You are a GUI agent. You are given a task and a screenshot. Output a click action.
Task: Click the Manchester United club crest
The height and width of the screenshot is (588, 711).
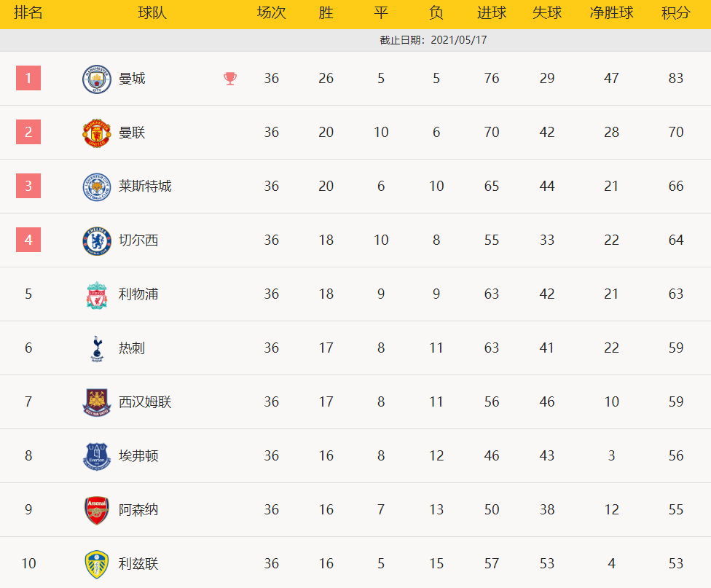point(97,133)
